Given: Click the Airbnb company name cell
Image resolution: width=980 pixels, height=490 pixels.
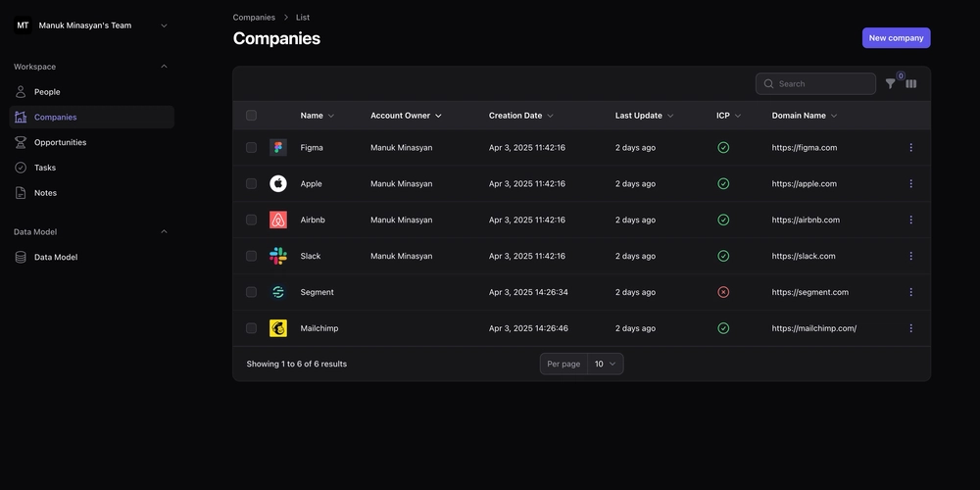Looking at the screenshot, I should click(x=313, y=220).
